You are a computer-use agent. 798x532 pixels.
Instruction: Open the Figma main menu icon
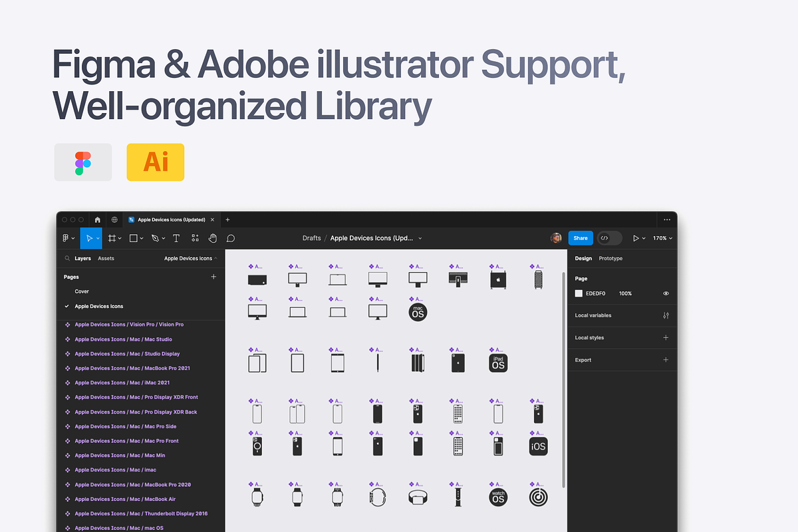pos(66,238)
